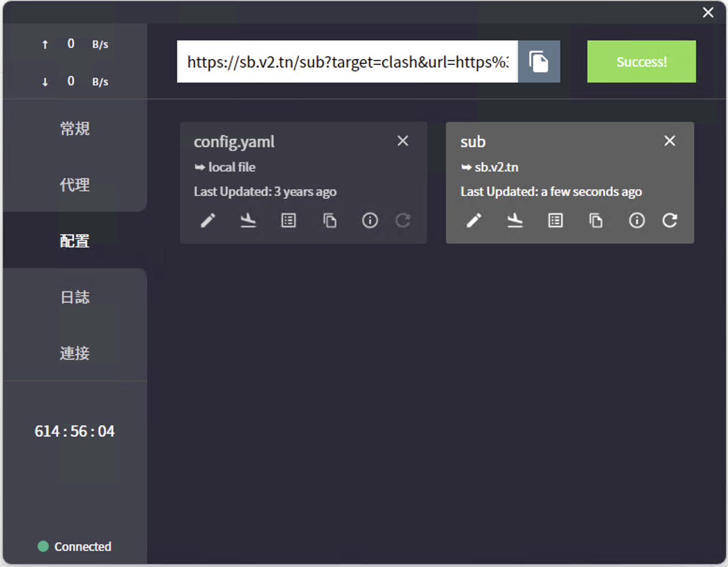The image size is (728, 567).
Task: Duplicate config.yaml using the copy icon
Action: [329, 220]
